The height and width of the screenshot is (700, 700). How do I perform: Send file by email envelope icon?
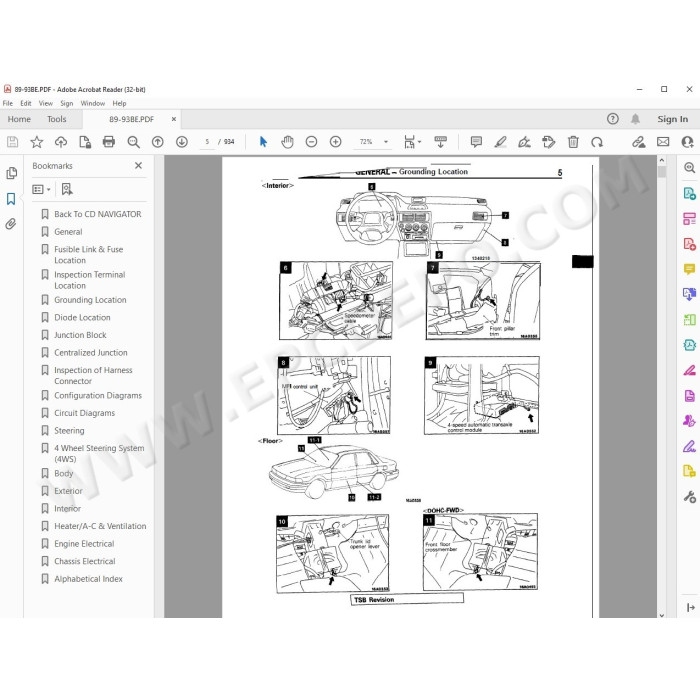[663, 142]
